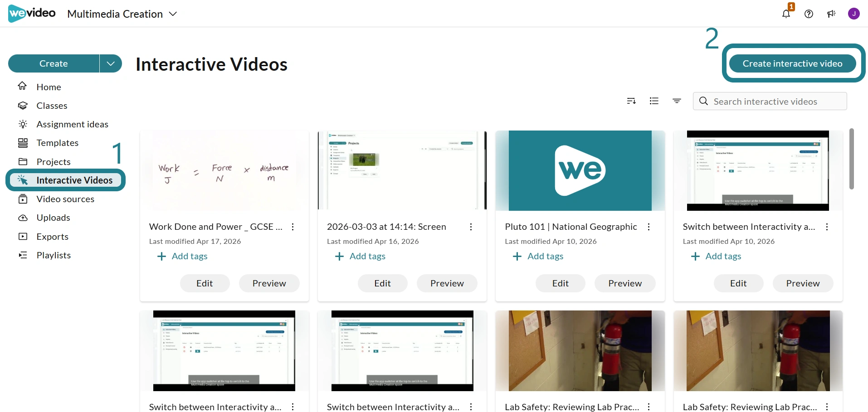Switch to list view icon
868x412 pixels.
tap(654, 101)
